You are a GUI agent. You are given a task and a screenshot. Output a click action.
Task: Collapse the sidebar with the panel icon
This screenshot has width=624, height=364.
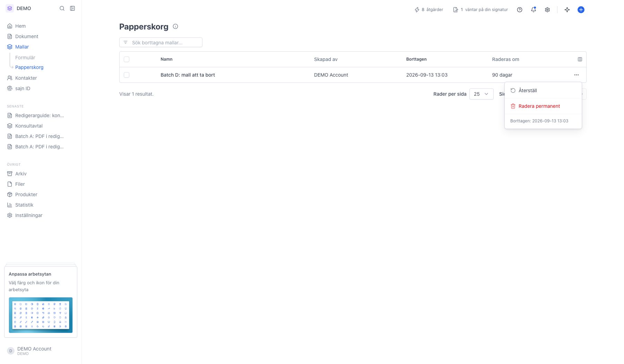click(72, 8)
